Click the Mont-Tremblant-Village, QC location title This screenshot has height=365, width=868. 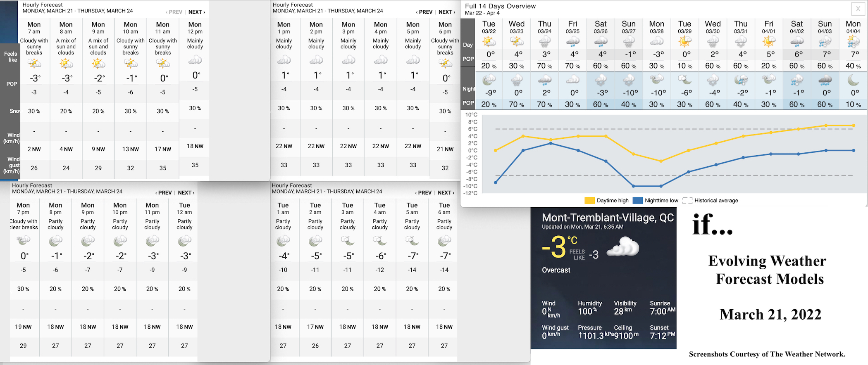[608, 218]
